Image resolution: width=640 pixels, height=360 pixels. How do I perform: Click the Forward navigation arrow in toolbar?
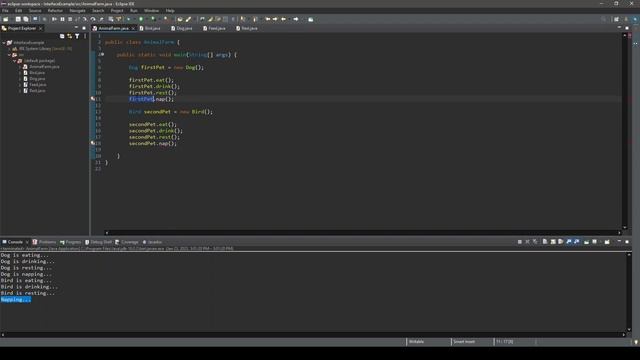296,19
